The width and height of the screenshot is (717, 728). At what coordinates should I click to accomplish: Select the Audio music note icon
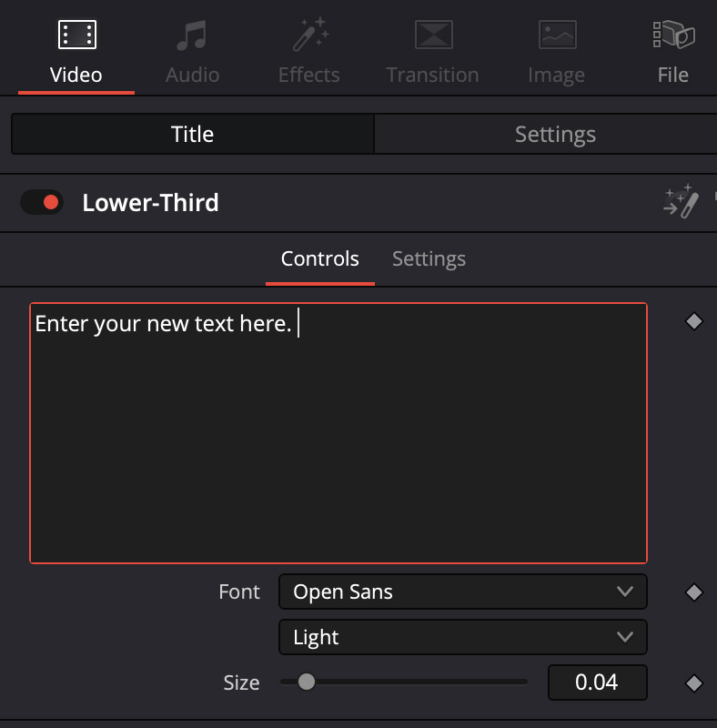tap(192, 35)
